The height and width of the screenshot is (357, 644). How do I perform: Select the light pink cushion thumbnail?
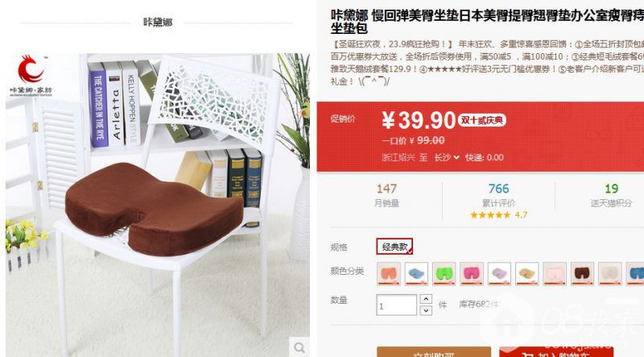(x=555, y=273)
